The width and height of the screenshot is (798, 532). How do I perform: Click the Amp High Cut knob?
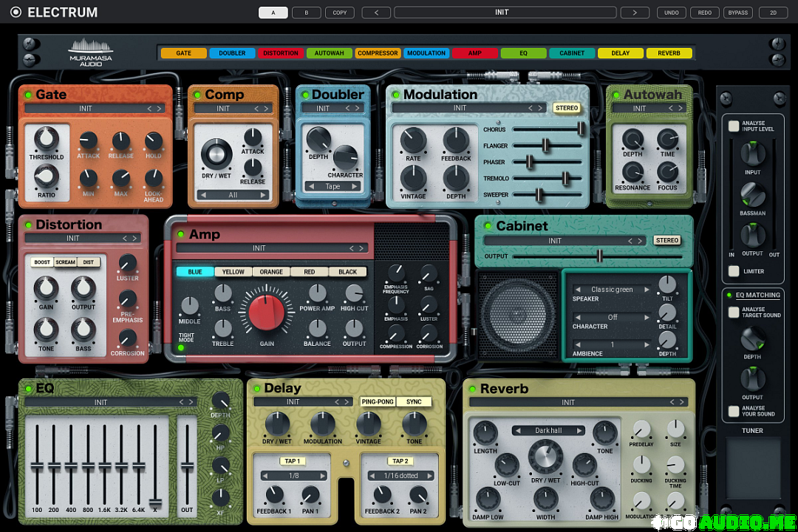click(354, 294)
